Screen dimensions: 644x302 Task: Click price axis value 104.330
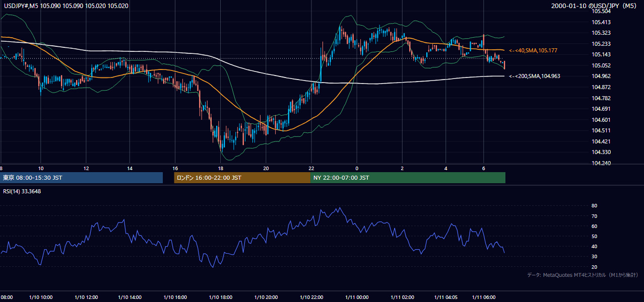click(601, 152)
